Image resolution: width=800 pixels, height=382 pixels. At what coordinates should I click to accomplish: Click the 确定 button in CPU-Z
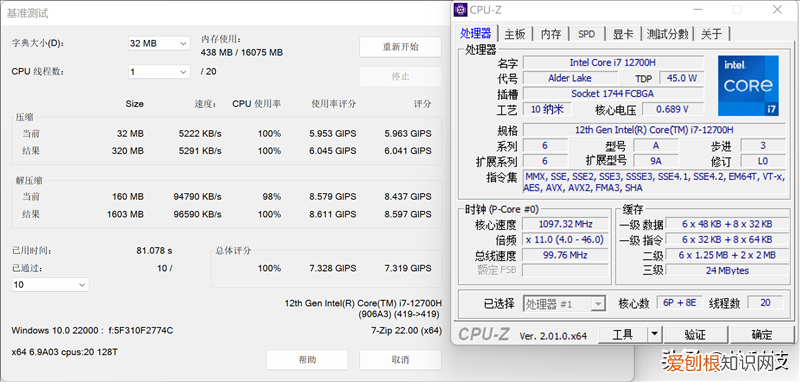(762, 335)
